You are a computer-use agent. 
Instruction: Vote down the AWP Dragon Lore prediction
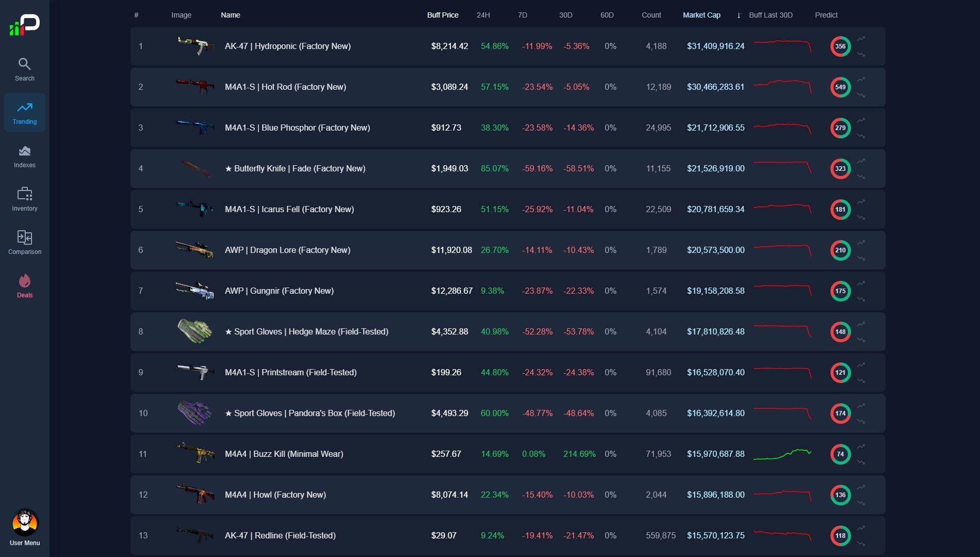click(x=861, y=258)
